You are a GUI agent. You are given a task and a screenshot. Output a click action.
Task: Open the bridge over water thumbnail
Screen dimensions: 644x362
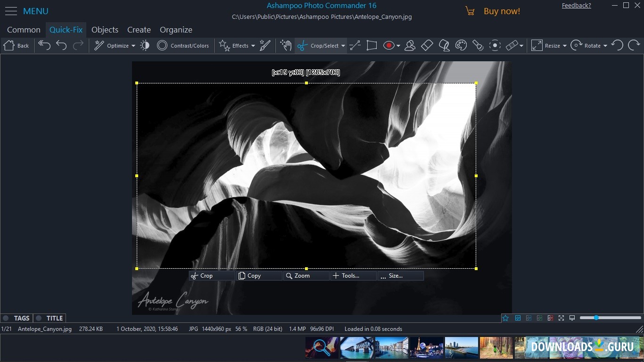357,347
